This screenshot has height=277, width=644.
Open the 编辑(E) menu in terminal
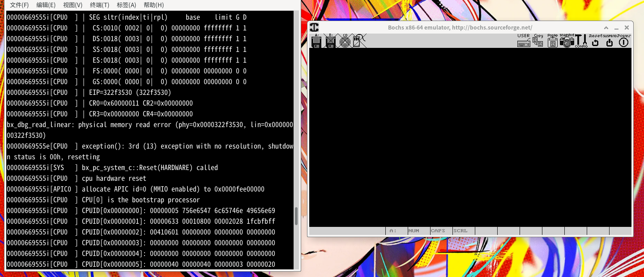coord(46,5)
